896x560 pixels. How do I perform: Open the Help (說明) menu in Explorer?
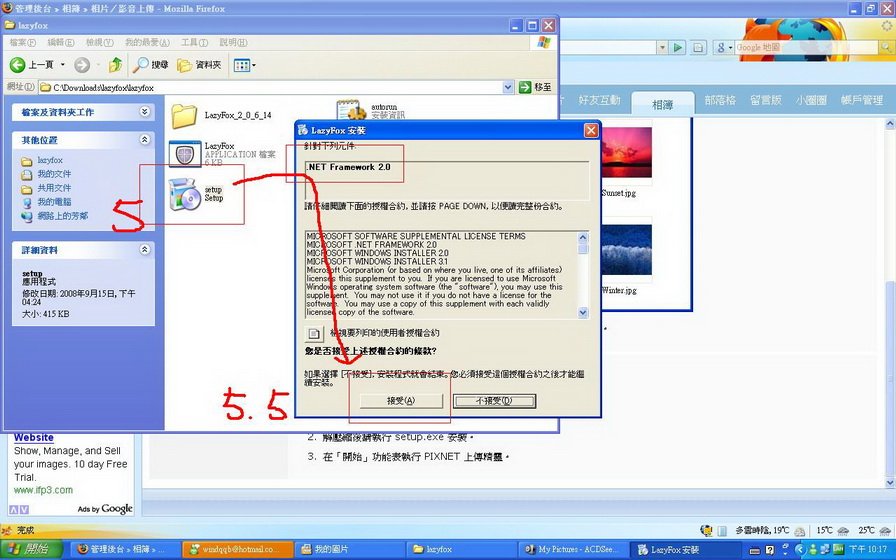(233, 42)
